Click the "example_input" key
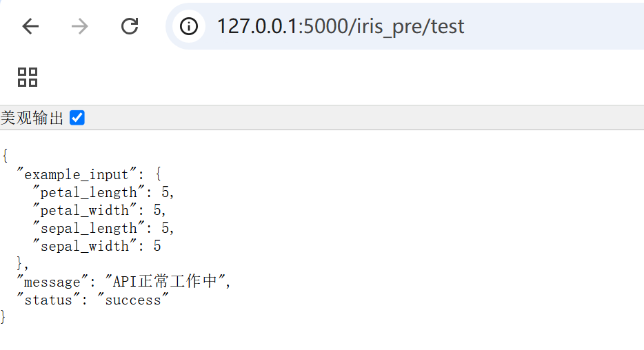The width and height of the screenshot is (644, 350). (x=77, y=174)
